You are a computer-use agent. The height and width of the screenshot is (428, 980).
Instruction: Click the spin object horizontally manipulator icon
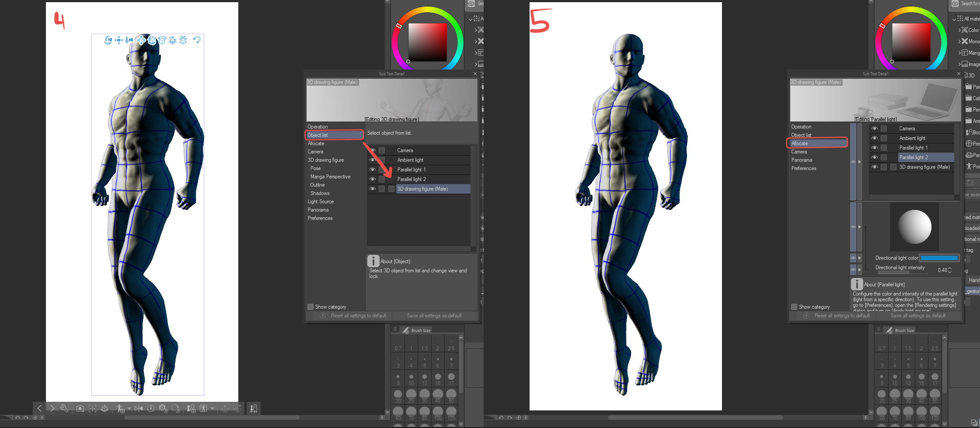(x=173, y=40)
